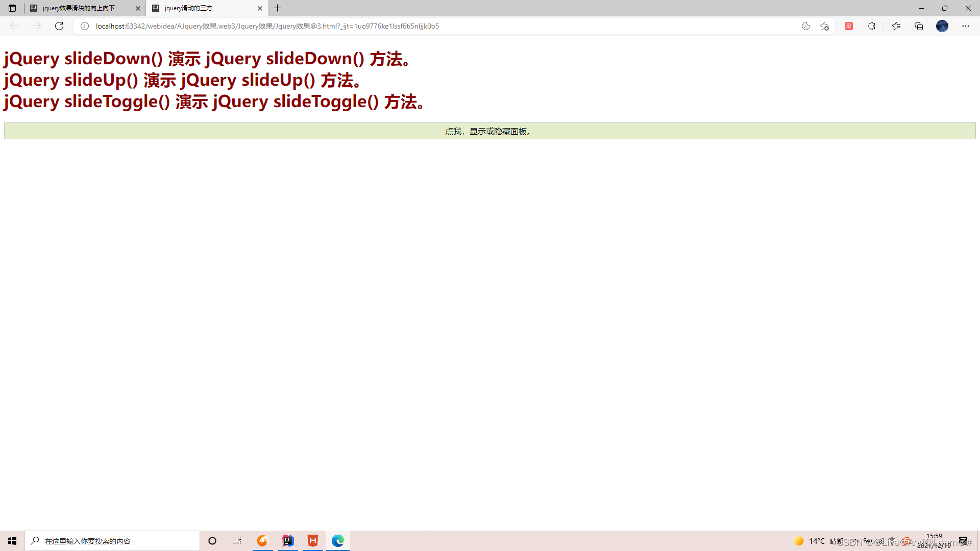
Task: Reload the current page
Action: [59, 26]
